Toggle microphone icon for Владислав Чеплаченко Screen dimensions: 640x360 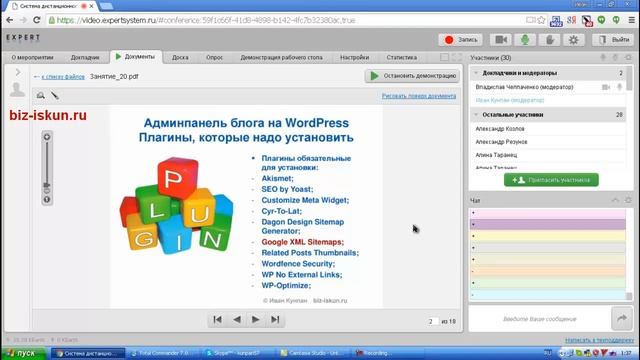pyautogui.click(x=620, y=87)
